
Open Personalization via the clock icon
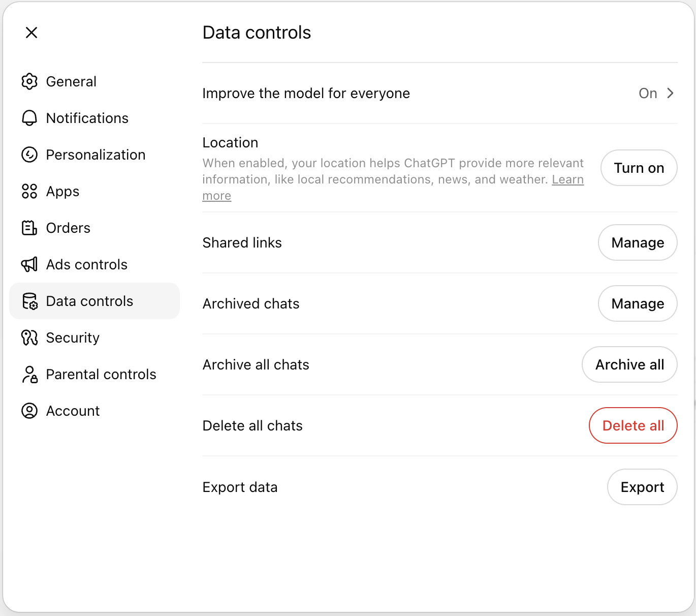coord(29,155)
